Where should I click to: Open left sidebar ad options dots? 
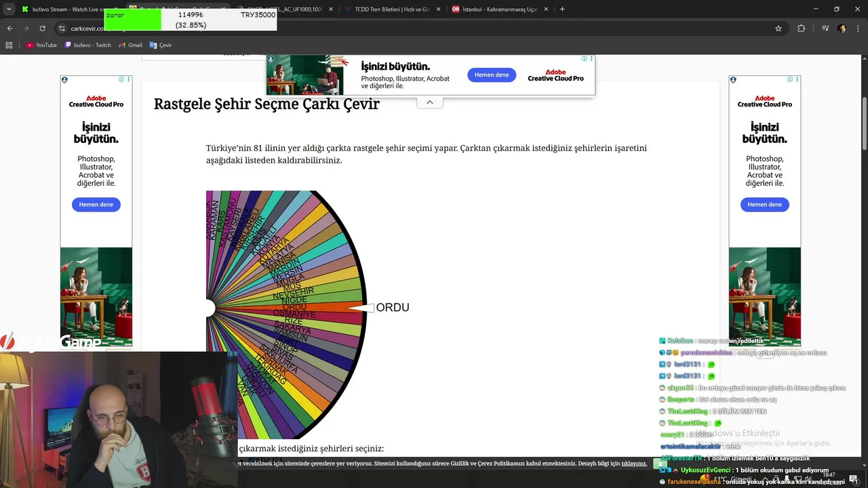point(128,79)
